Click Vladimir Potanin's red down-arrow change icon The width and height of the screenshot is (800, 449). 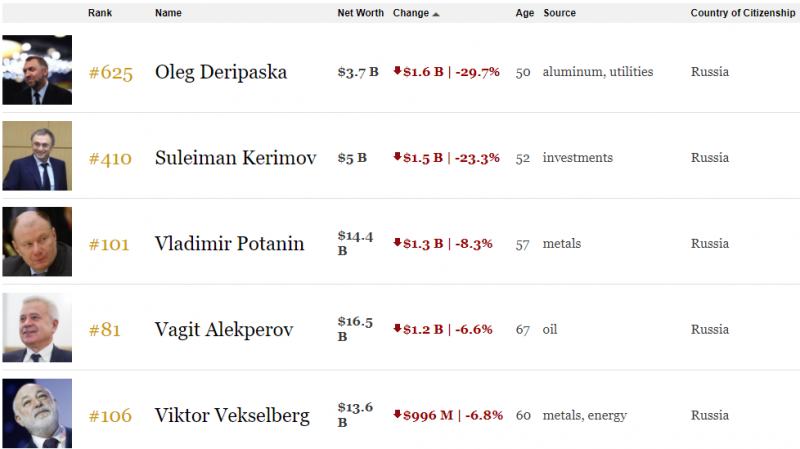tap(397, 242)
